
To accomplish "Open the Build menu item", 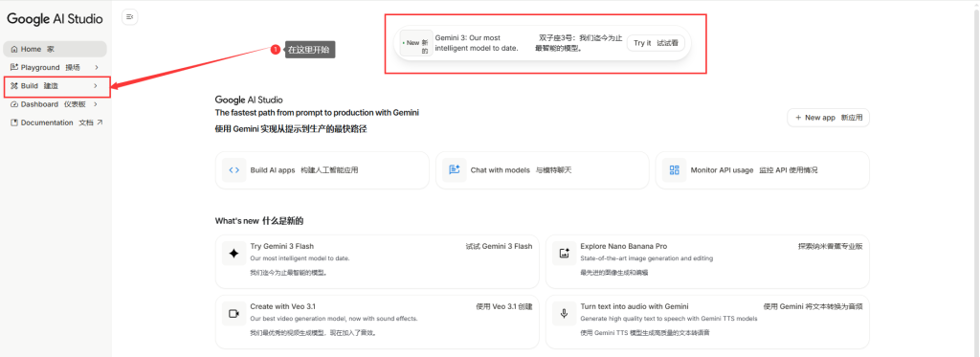I will [x=55, y=85].
